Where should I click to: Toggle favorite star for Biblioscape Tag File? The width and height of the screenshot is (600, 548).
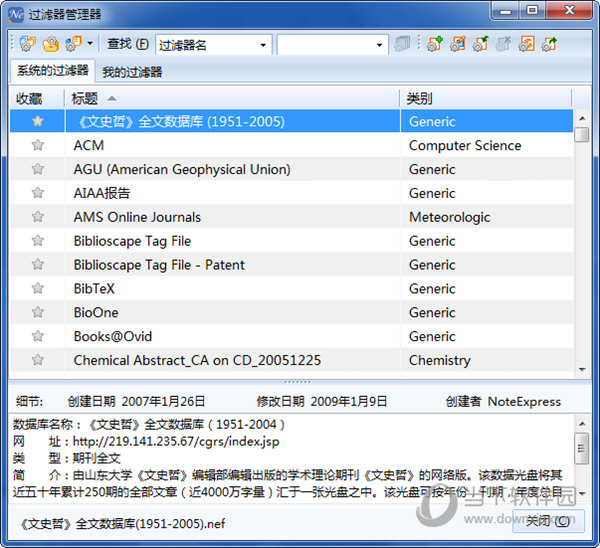38,241
